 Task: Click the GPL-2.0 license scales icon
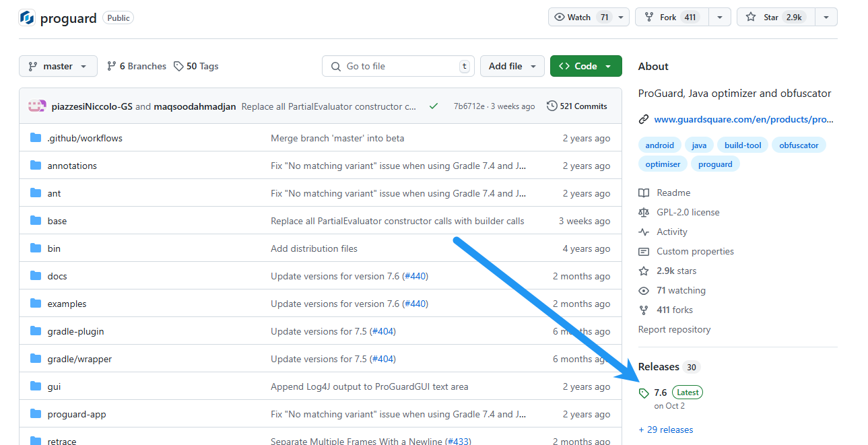pyautogui.click(x=644, y=212)
